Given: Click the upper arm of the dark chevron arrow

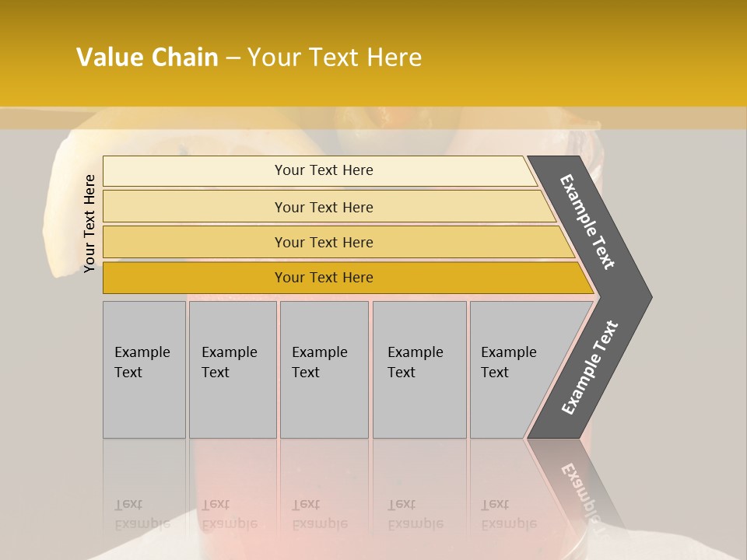Looking at the screenshot, I should 587,222.
